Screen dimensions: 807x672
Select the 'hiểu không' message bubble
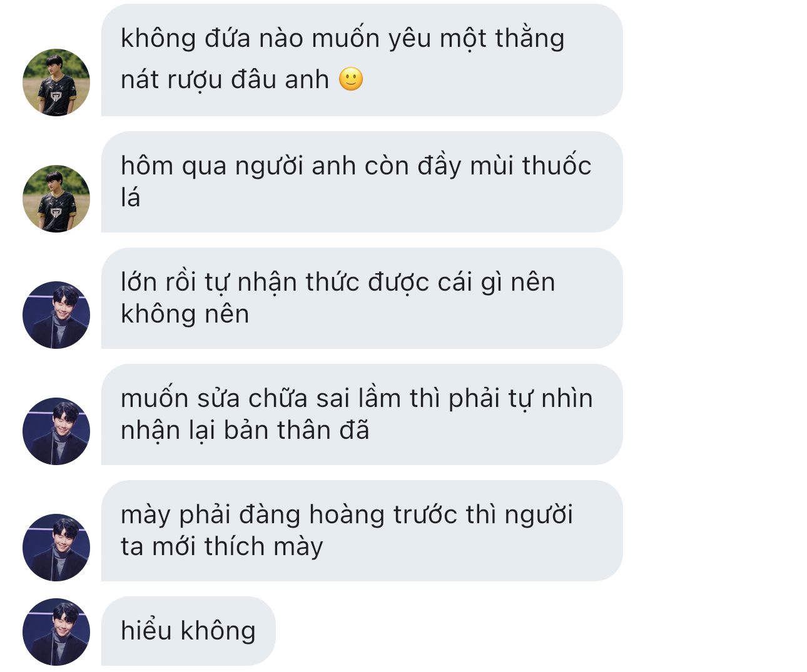[x=188, y=631]
